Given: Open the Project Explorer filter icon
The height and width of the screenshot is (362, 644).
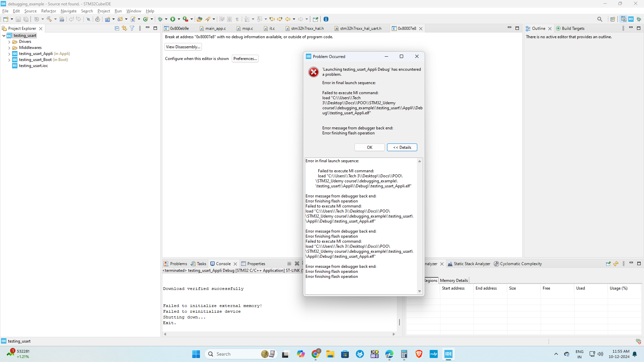Looking at the screenshot, I should [132, 28].
